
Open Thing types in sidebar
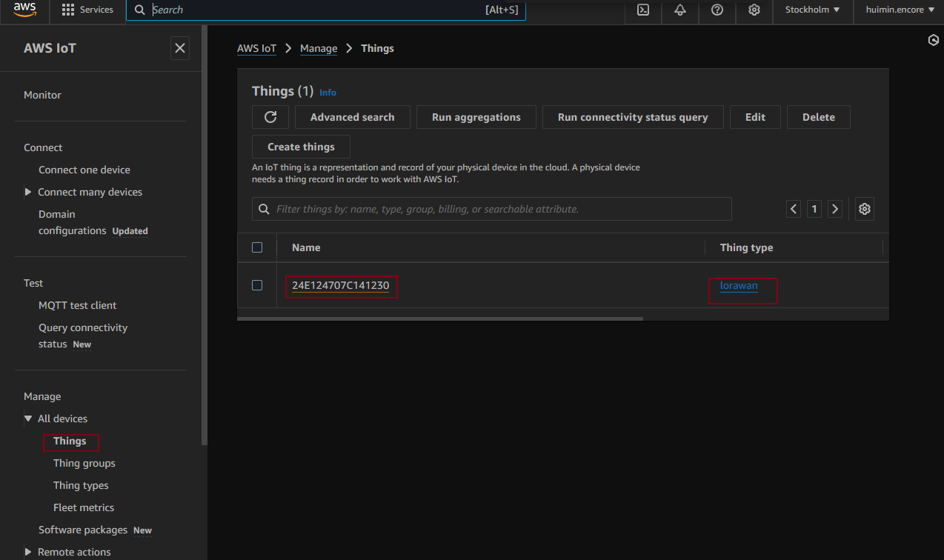coord(81,485)
